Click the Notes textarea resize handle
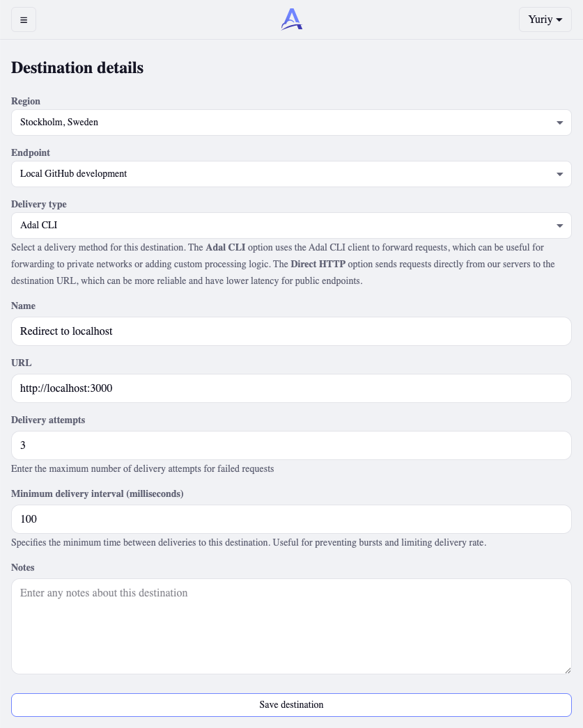Image resolution: width=583 pixels, height=728 pixels. (568, 670)
